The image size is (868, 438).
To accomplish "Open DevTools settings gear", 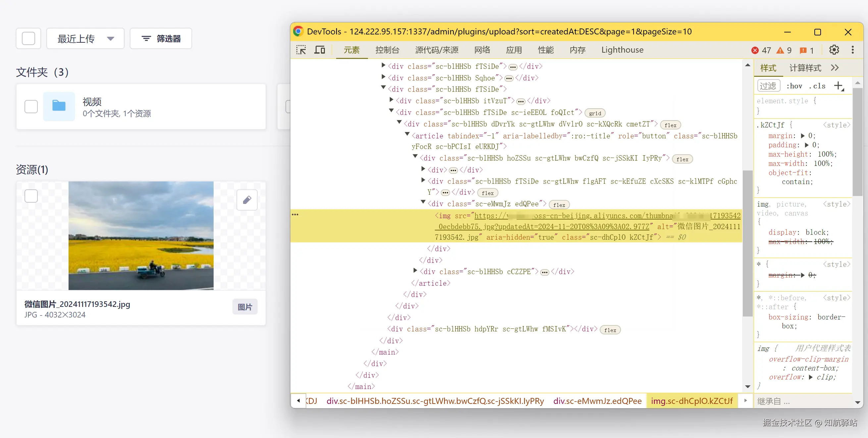I will click(x=834, y=50).
